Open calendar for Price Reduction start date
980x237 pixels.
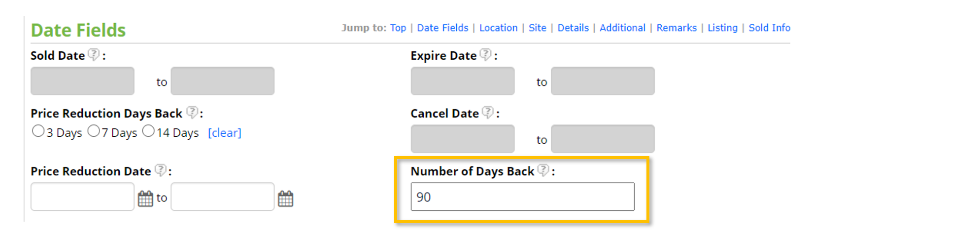(145, 198)
